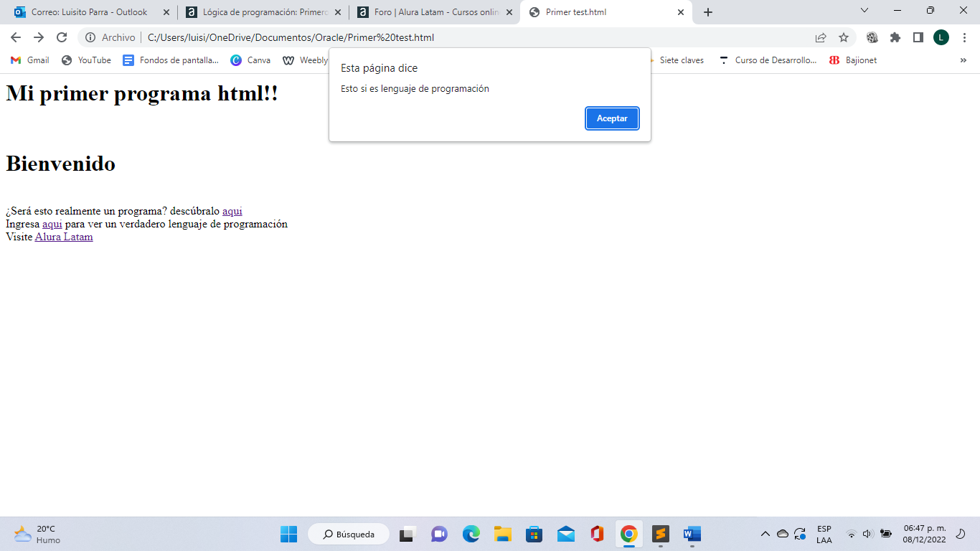Open the Canva bookmark
The image size is (980, 551).
pyautogui.click(x=250, y=60)
